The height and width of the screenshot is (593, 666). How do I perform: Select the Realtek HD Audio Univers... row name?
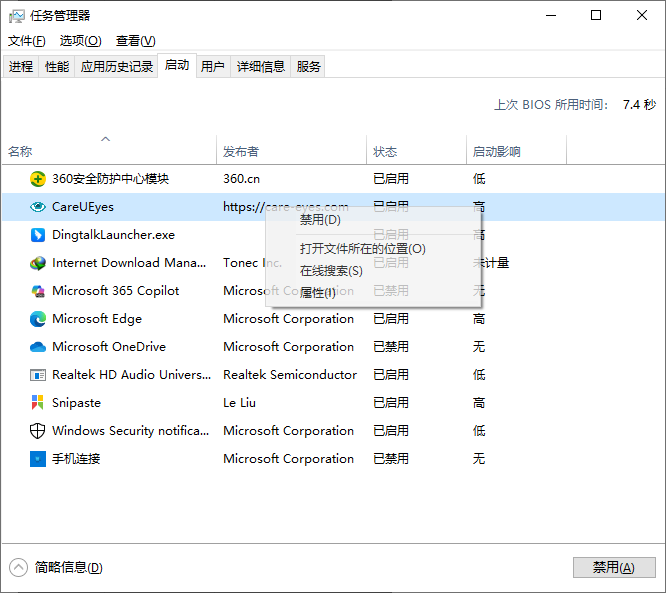(131, 375)
